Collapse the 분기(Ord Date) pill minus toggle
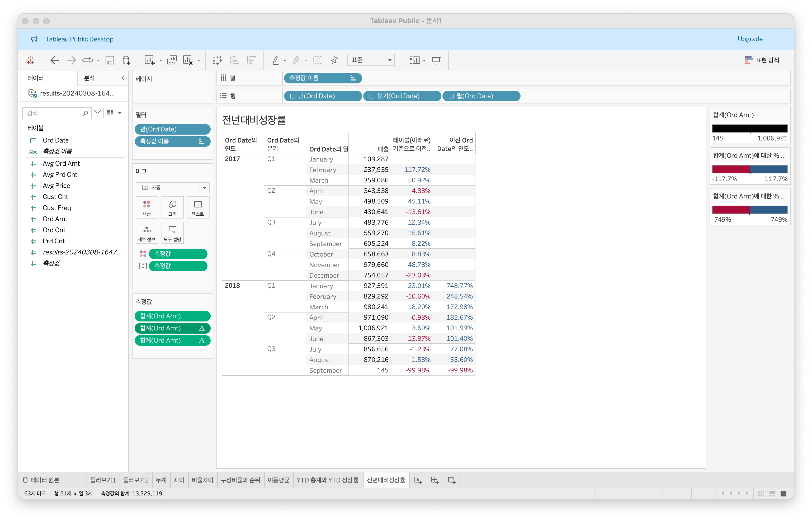 (372, 96)
